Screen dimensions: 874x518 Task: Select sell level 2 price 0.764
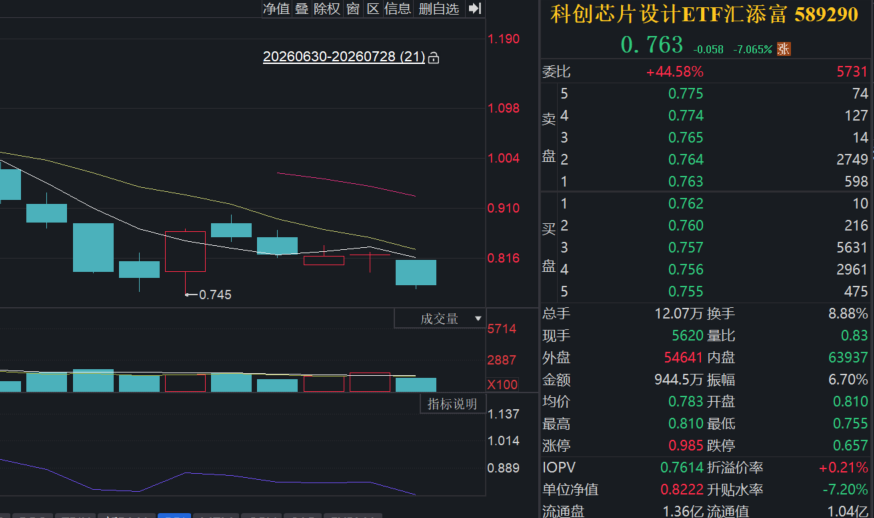[x=686, y=159]
